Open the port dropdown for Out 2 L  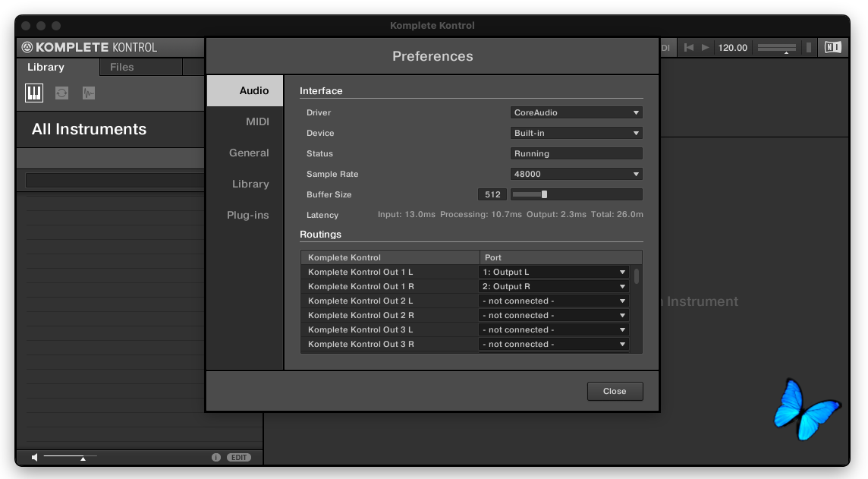[554, 301]
